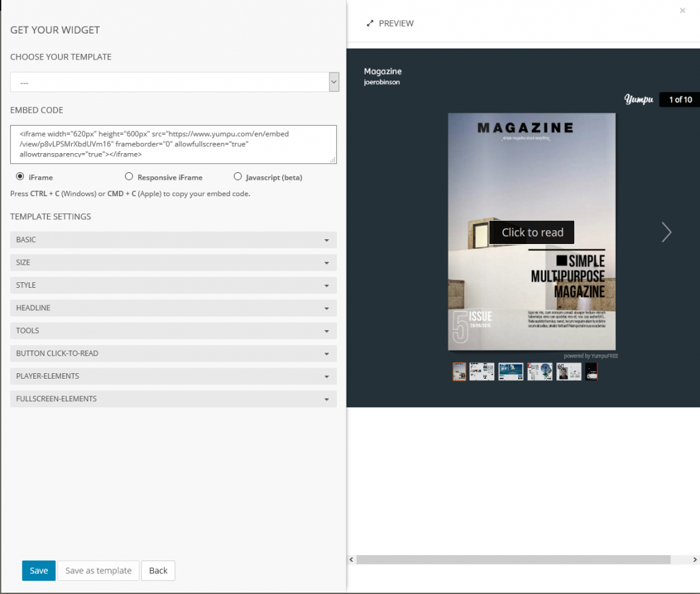Click the Save button

click(x=39, y=571)
